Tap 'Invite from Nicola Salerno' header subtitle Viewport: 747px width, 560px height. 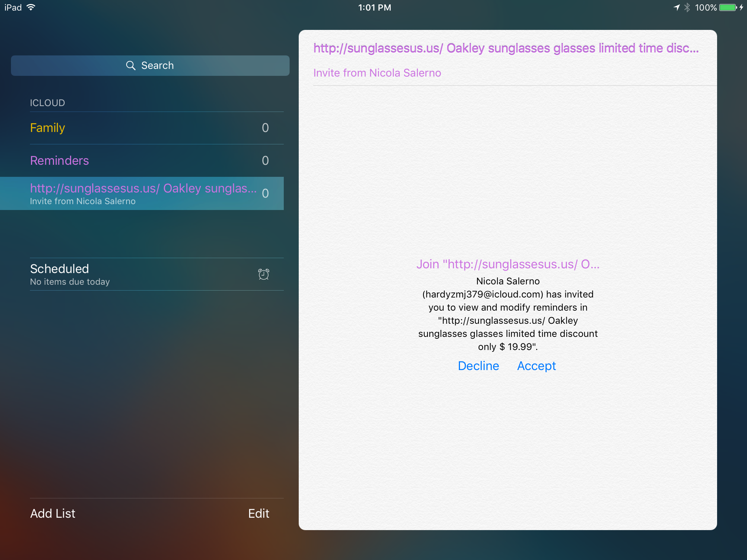tap(377, 73)
